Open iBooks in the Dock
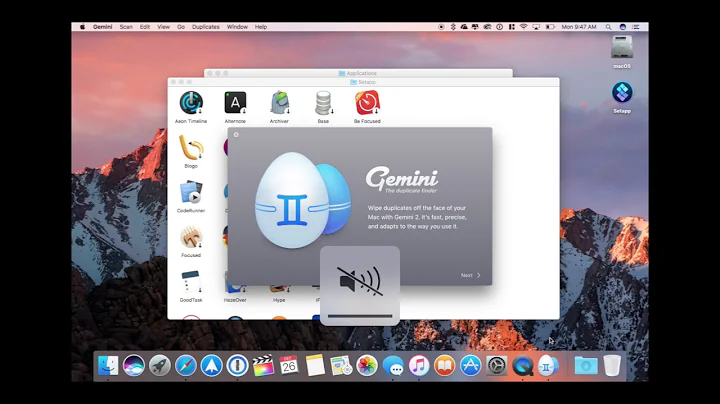 coord(444,365)
